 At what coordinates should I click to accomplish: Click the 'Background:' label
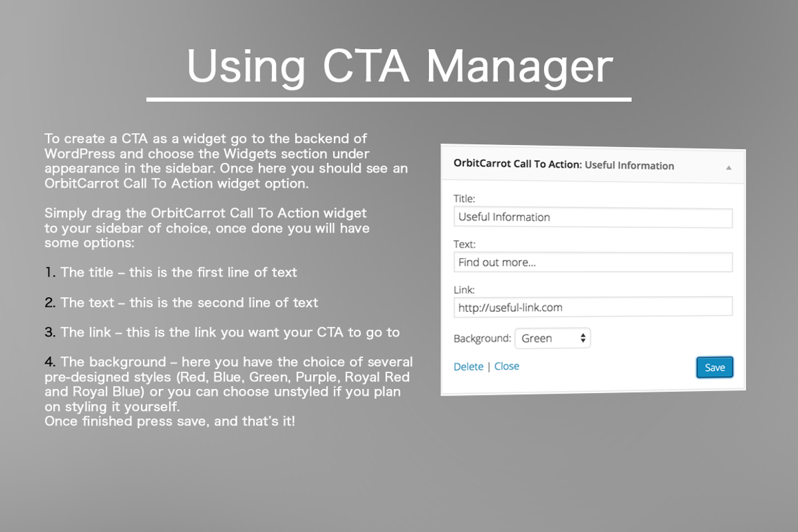482,338
